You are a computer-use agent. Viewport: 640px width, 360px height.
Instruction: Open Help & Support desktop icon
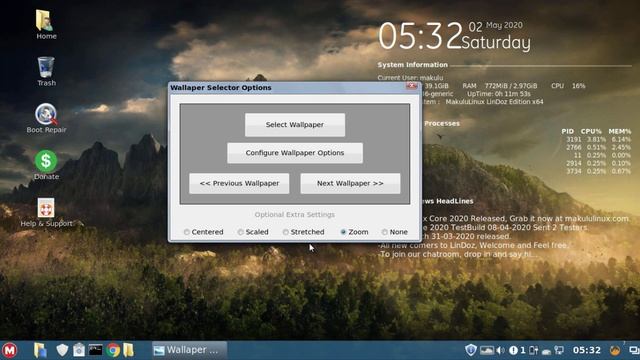pyautogui.click(x=46, y=212)
